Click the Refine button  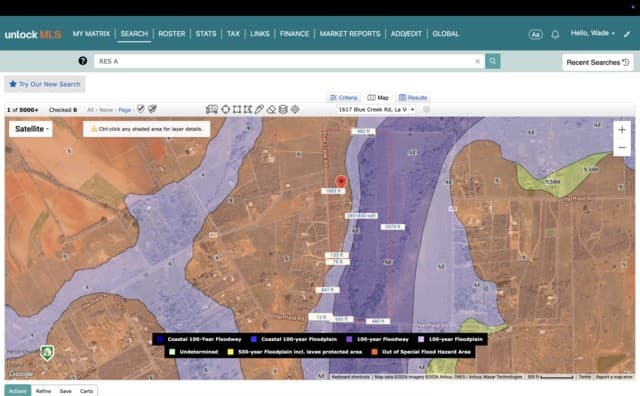click(x=43, y=391)
